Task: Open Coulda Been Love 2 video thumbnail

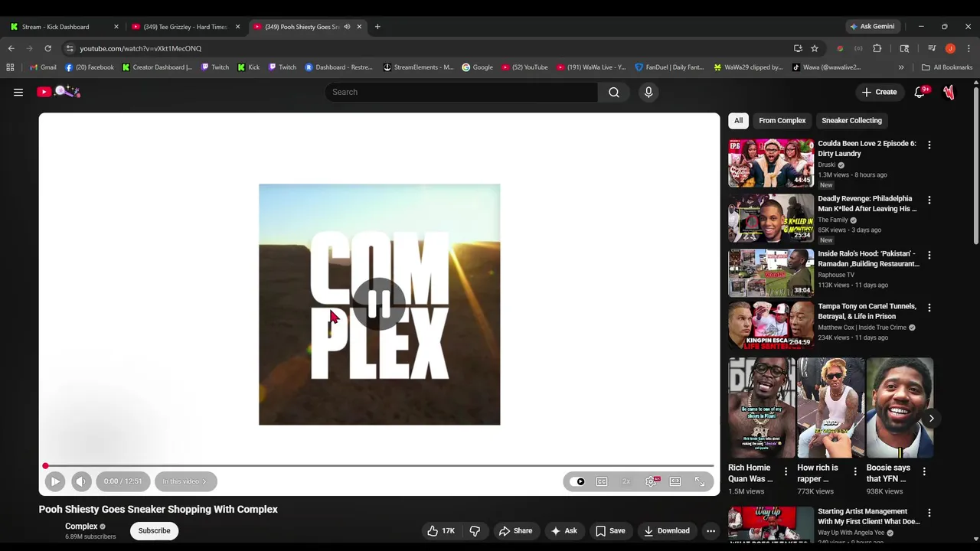Action: (x=771, y=163)
